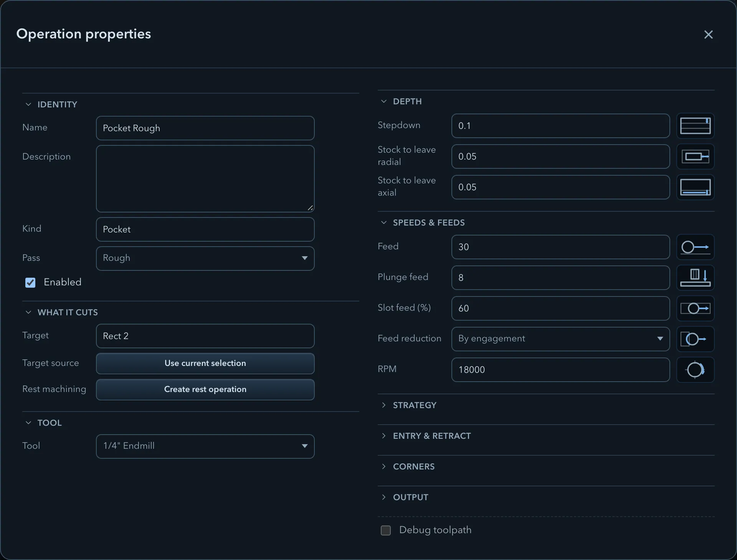This screenshot has height=560, width=737.
Task: Click the Slot feed field with 60
Action: [x=560, y=308]
